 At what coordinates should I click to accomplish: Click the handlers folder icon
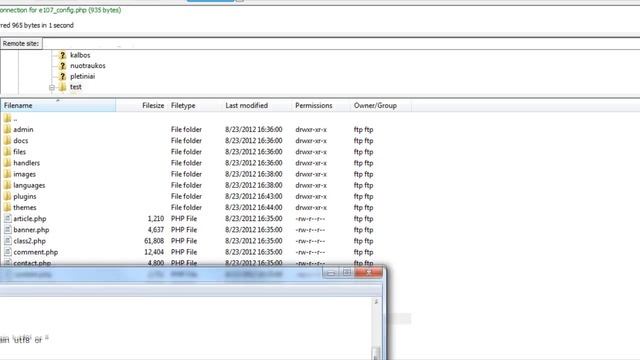7,163
